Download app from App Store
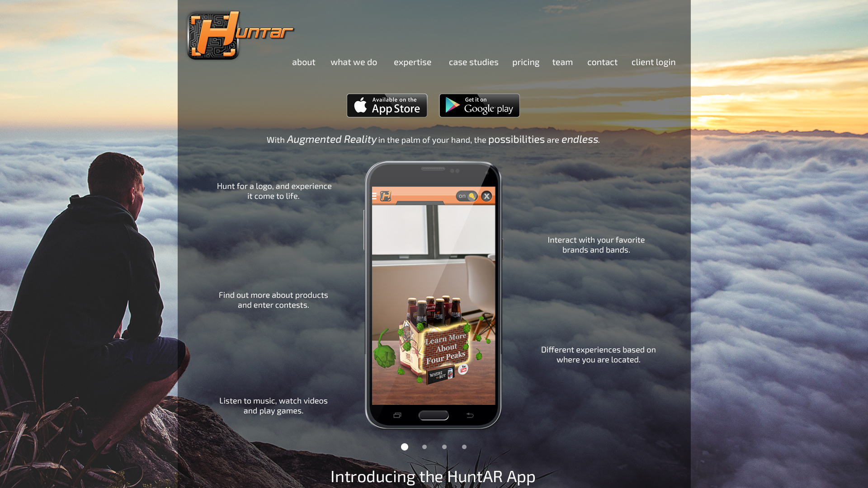 pyautogui.click(x=387, y=105)
